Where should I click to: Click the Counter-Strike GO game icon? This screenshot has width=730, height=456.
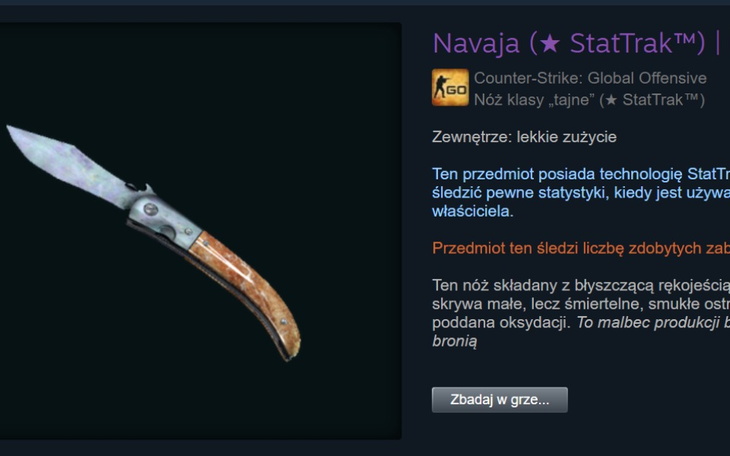coord(450,88)
